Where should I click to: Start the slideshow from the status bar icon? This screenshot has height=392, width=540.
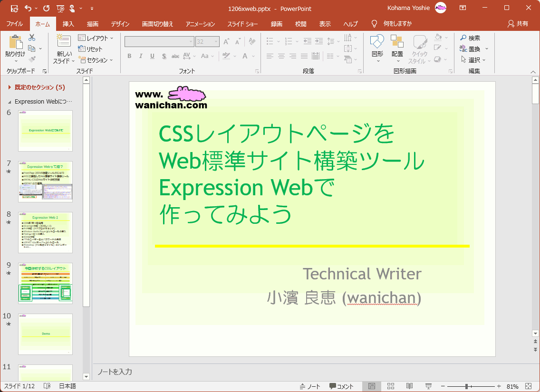tap(428, 386)
